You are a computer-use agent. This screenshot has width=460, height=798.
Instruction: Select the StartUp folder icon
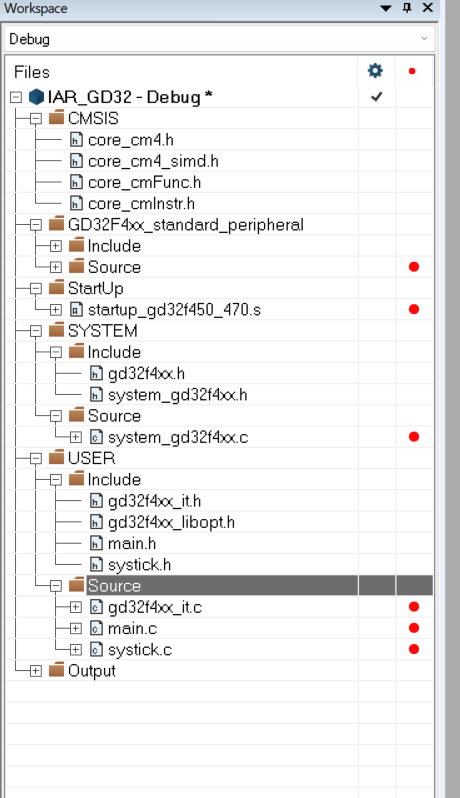pos(56,288)
